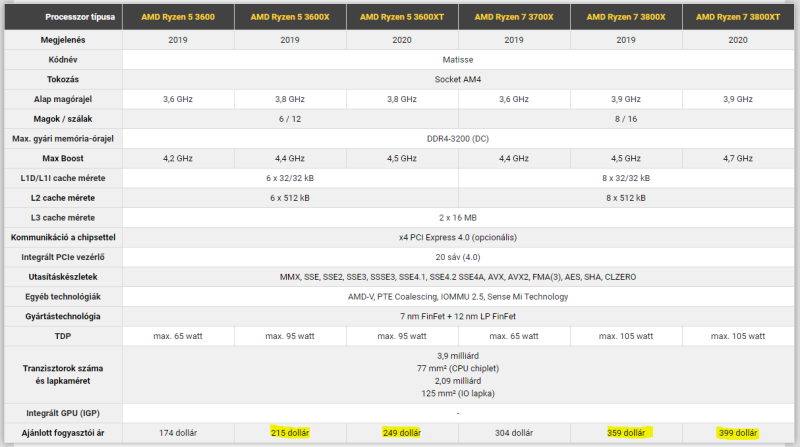Viewport: 800px width, 447px height.
Task: Click the AMD-V, PTE Coalescing cell
Action: (x=458, y=297)
